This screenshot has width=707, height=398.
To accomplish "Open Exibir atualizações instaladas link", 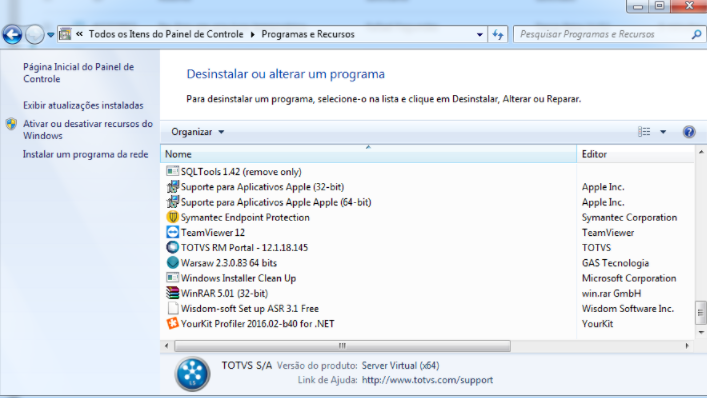I will [x=83, y=105].
